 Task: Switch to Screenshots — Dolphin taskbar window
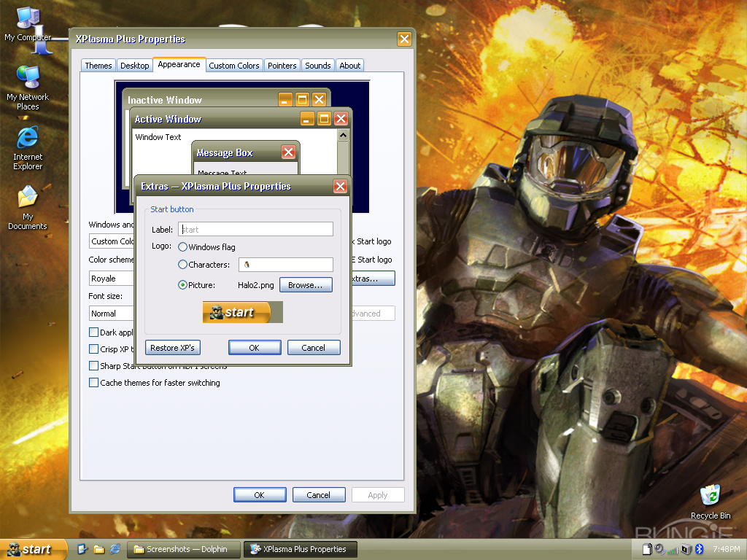click(184, 549)
